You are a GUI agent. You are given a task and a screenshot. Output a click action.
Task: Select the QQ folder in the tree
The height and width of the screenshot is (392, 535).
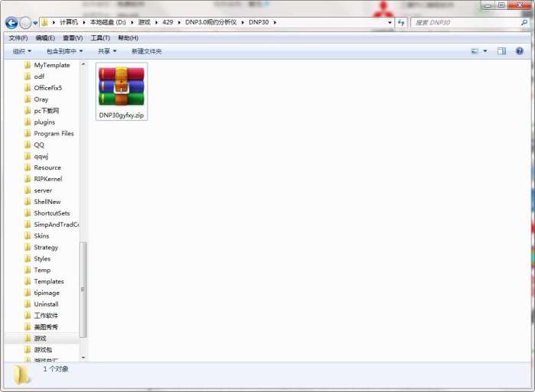[34, 144]
